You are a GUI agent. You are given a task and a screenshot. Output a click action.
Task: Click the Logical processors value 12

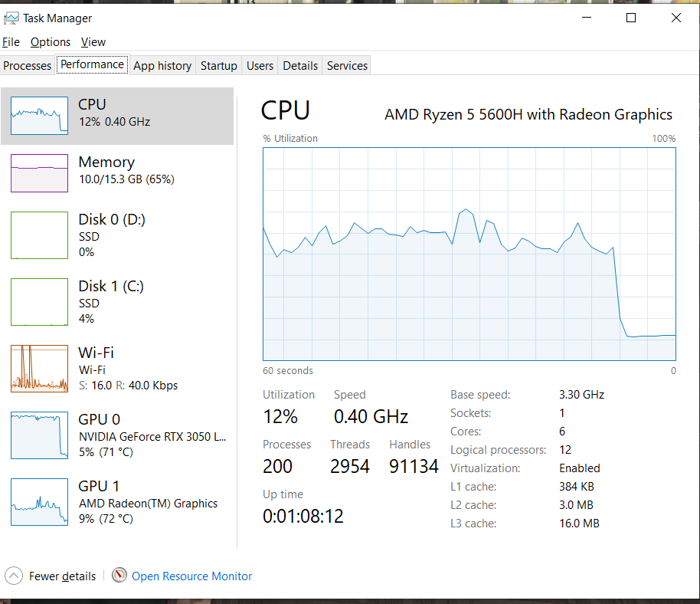[565, 450]
